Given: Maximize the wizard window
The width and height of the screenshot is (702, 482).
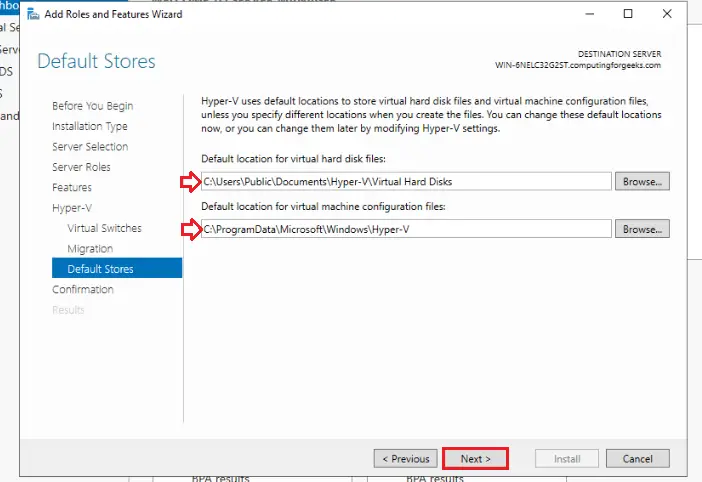Looking at the screenshot, I should pyautogui.click(x=628, y=14).
